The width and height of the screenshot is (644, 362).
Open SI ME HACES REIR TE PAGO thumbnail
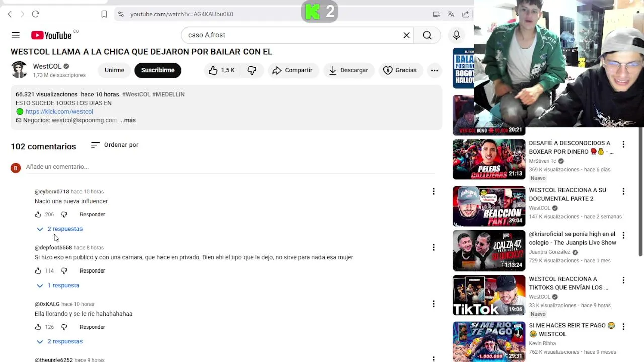point(489,342)
